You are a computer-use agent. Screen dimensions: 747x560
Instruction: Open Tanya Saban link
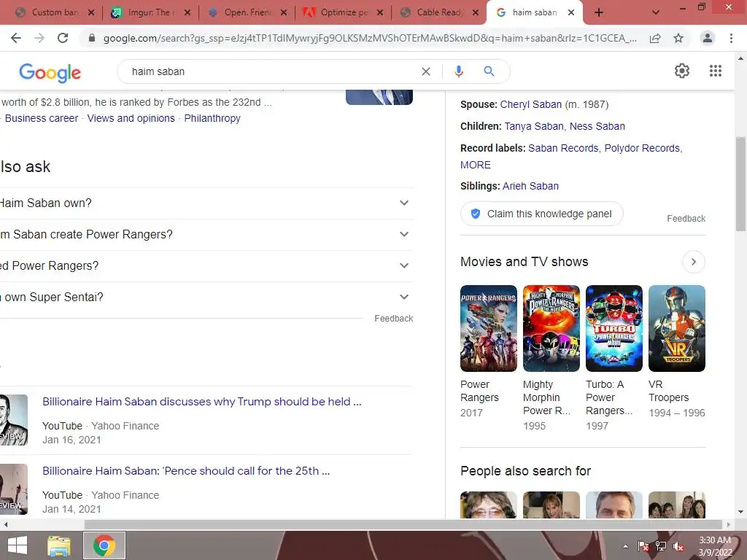(x=533, y=126)
